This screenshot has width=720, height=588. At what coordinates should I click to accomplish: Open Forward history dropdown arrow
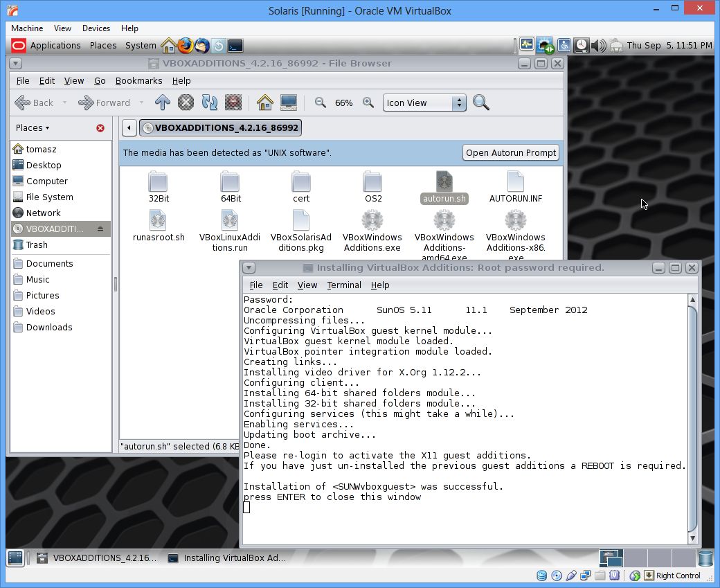[x=141, y=103]
